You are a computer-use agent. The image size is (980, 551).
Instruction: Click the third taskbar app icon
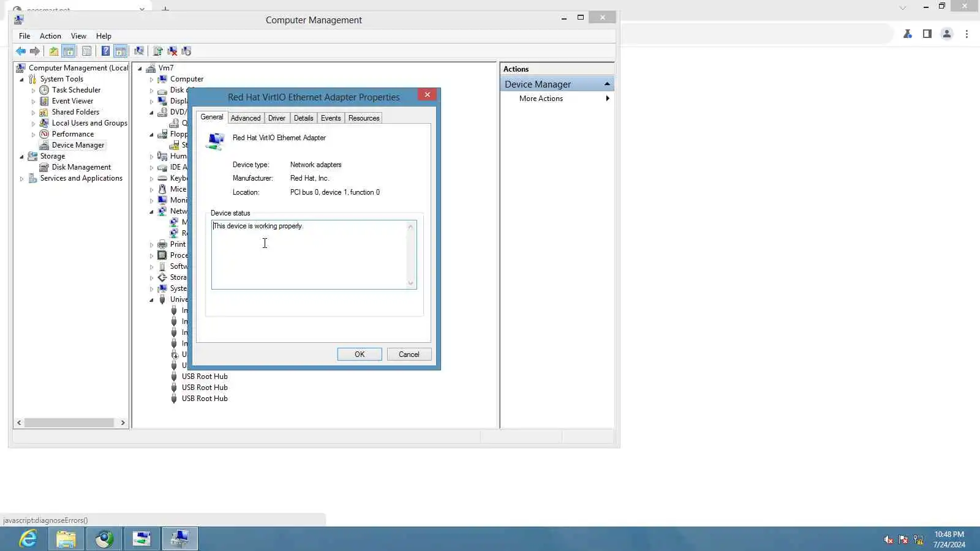[104, 539]
